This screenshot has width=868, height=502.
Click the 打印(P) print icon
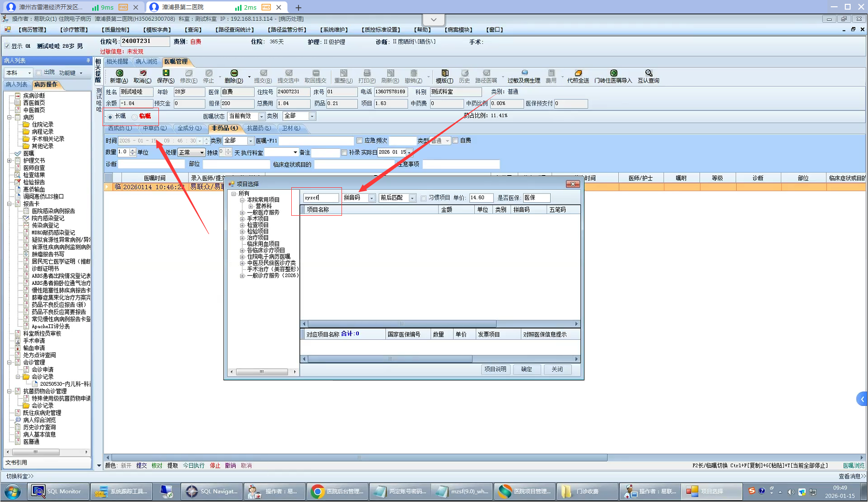(x=367, y=76)
